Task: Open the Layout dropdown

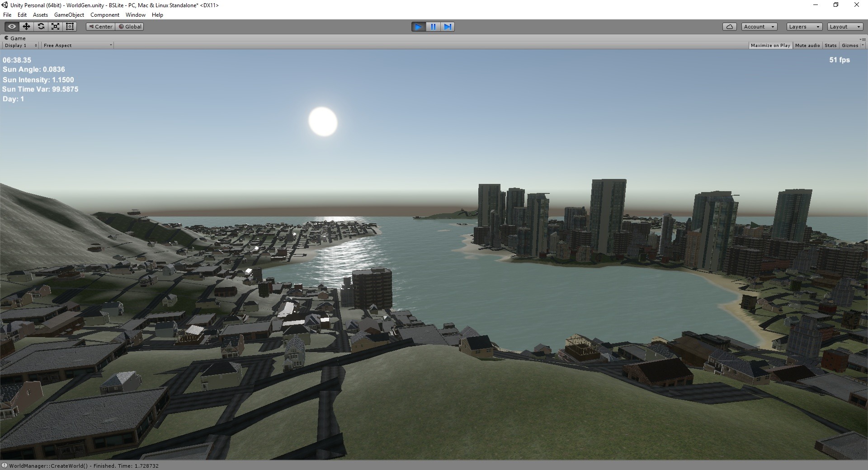Action: pos(844,27)
